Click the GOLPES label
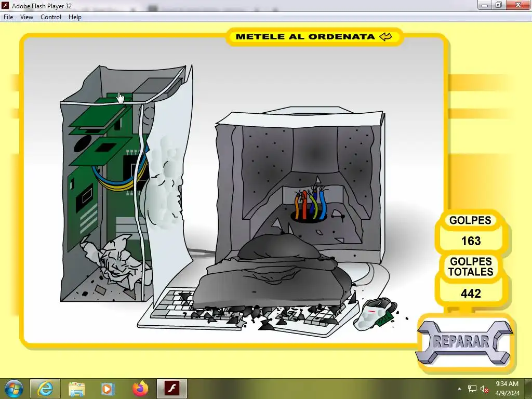532x399 pixels. 470,220
